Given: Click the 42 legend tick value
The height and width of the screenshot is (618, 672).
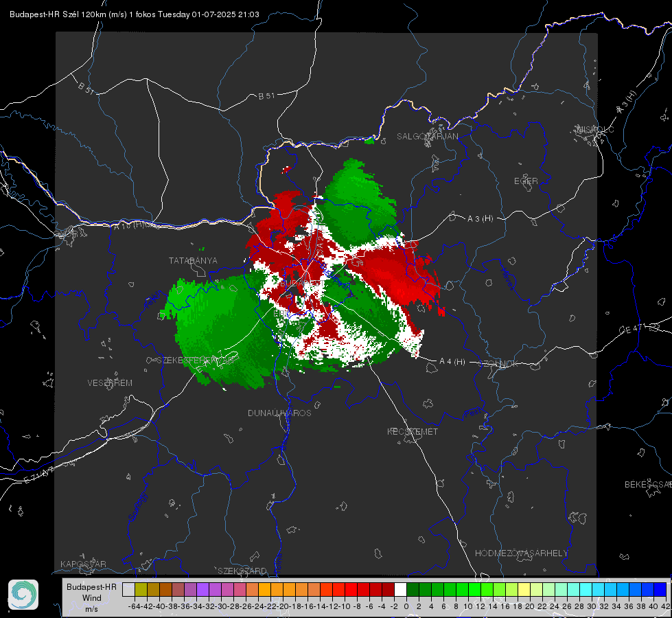Looking at the screenshot, I should (x=666, y=606).
